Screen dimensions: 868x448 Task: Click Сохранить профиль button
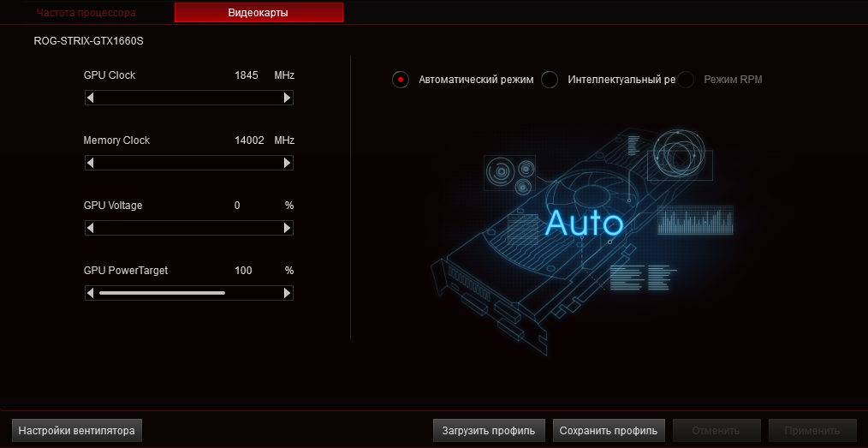609,430
